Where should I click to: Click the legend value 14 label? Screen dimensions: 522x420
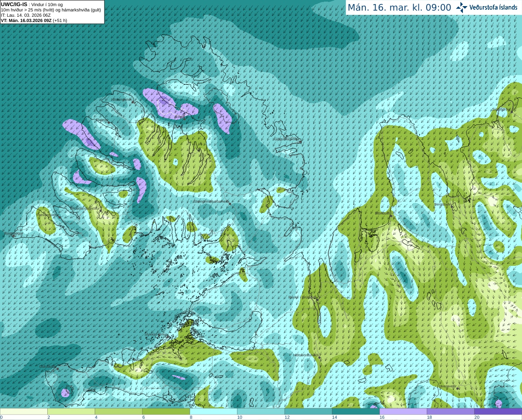(x=334, y=417)
